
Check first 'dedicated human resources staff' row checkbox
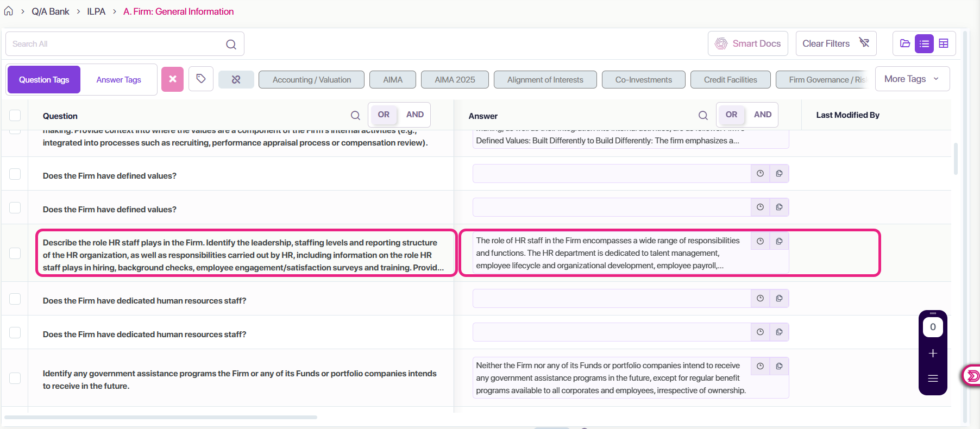(x=15, y=299)
